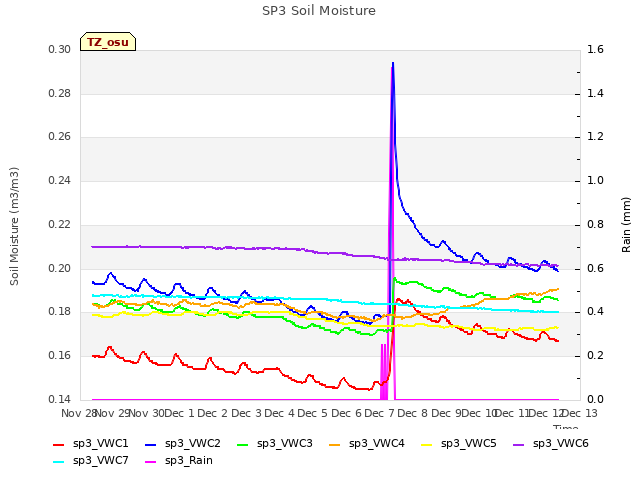The width and height of the screenshot is (640, 480).
Task: Click the sp3_VWC5 legend entry
Action: tap(458, 443)
